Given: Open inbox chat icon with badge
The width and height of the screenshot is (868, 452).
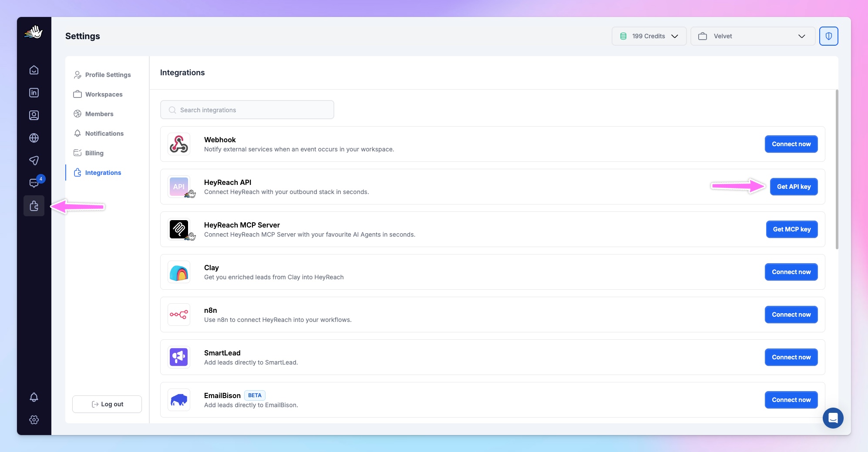Looking at the screenshot, I should tap(34, 183).
